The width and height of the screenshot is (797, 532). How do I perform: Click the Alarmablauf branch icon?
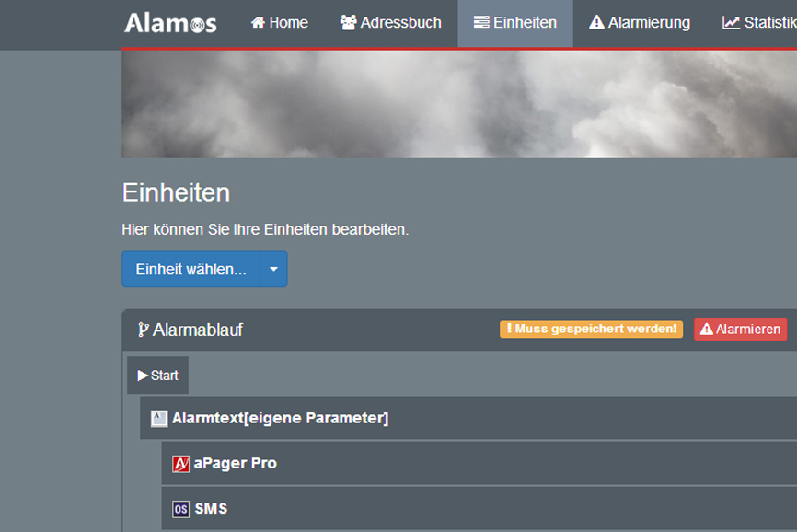144,330
